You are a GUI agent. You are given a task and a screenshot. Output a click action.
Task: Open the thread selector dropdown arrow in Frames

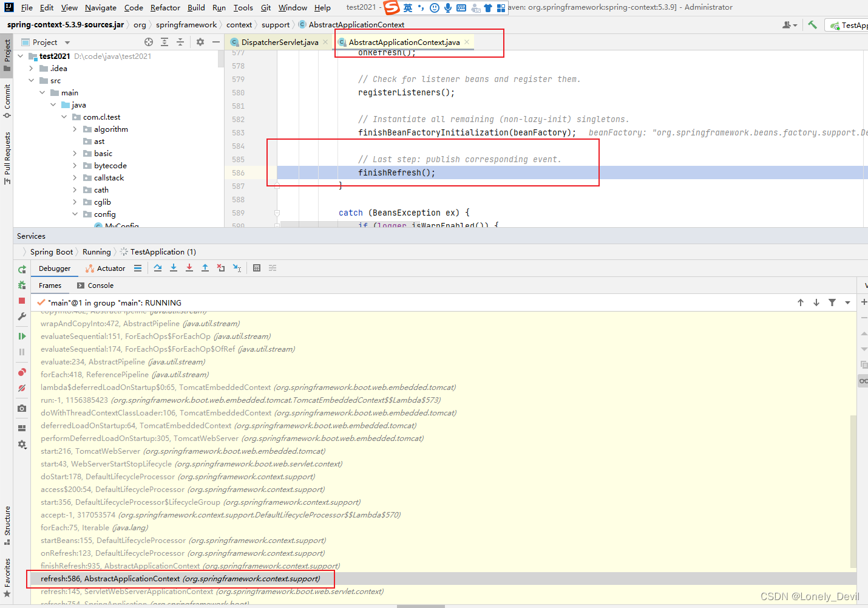click(847, 302)
